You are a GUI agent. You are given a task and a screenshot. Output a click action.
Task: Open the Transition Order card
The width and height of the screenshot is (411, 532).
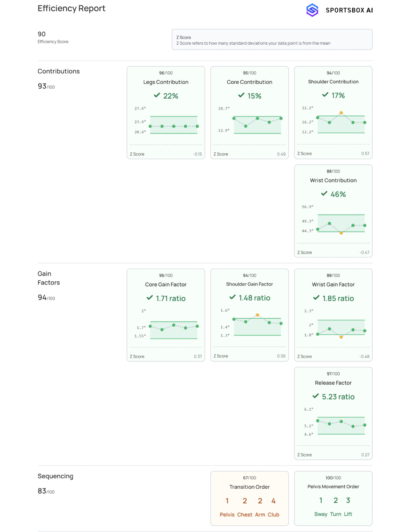click(249, 498)
